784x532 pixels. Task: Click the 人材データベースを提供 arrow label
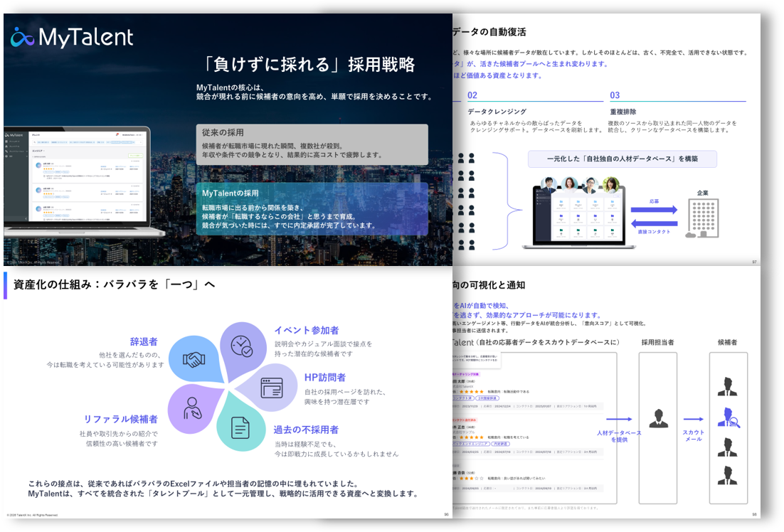[x=618, y=436]
